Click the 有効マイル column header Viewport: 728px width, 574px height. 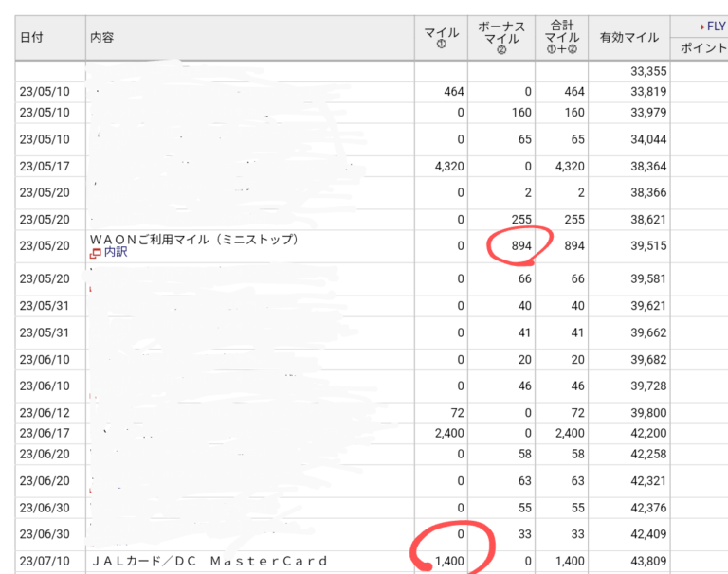[628, 38]
